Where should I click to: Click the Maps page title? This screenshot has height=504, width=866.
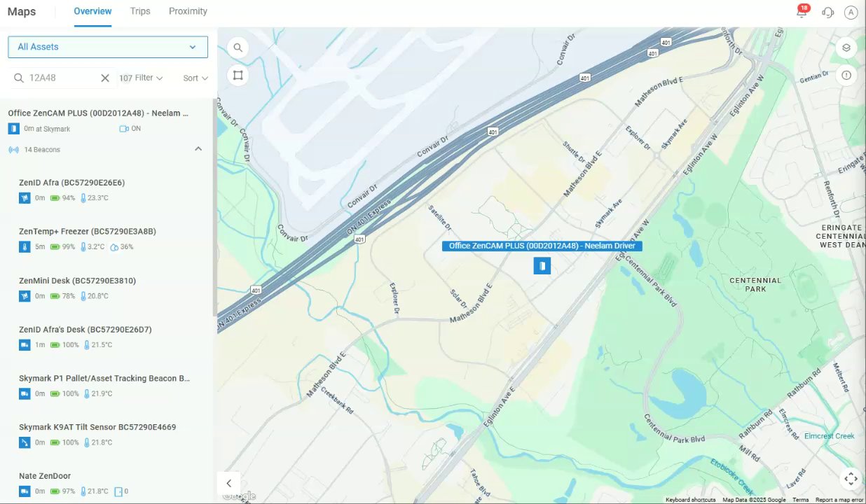tap(22, 11)
